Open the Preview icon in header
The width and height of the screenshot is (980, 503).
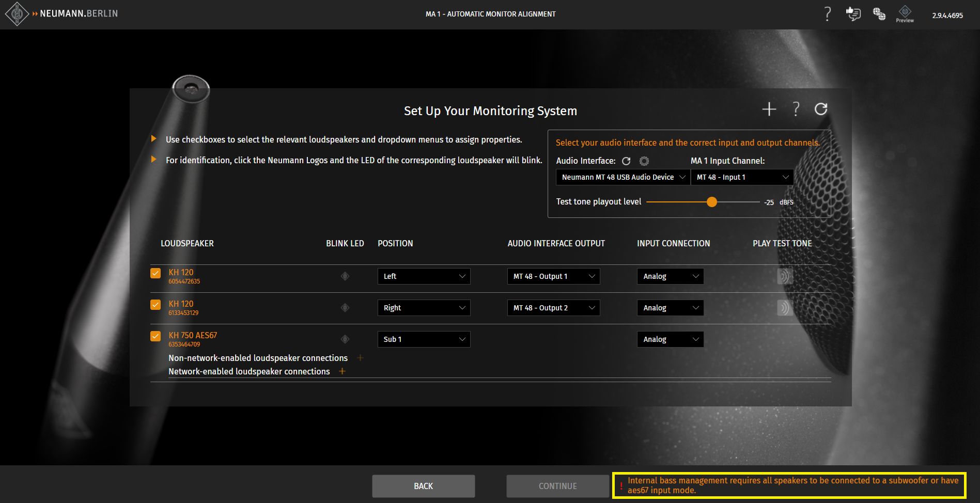click(x=905, y=14)
